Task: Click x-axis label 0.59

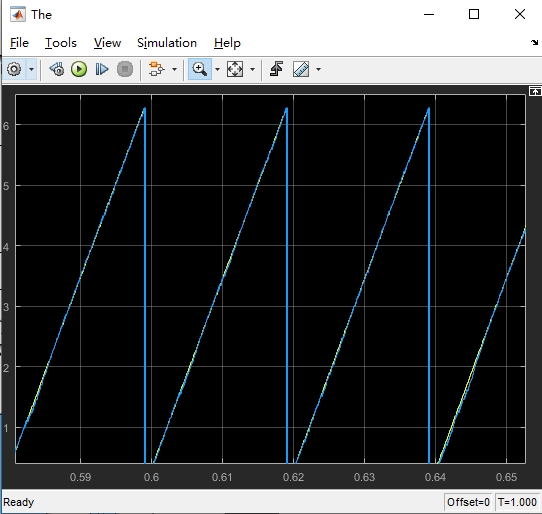Action: pos(80,477)
